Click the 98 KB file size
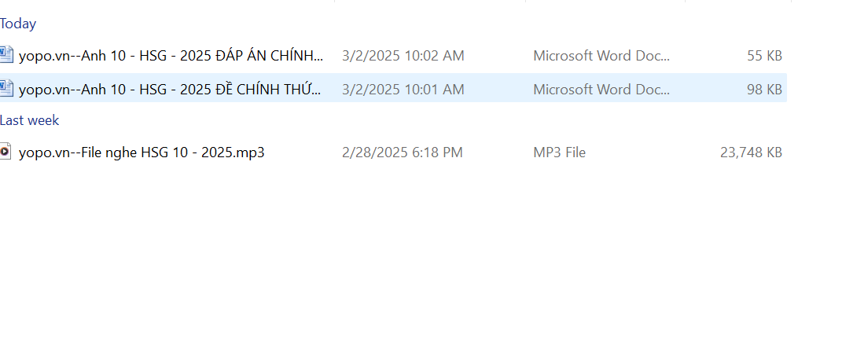The width and height of the screenshot is (868, 338). pyautogui.click(x=764, y=89)
